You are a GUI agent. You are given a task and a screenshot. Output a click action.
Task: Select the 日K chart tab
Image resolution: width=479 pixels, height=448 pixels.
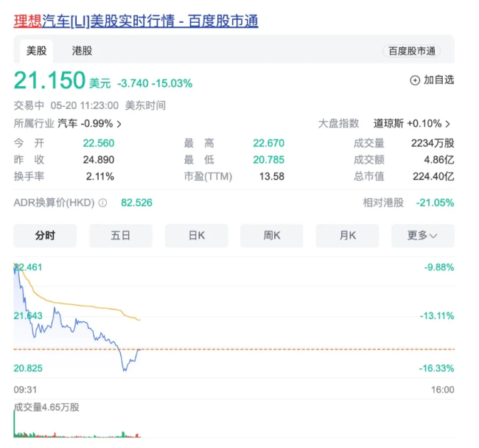coord(197,236)
